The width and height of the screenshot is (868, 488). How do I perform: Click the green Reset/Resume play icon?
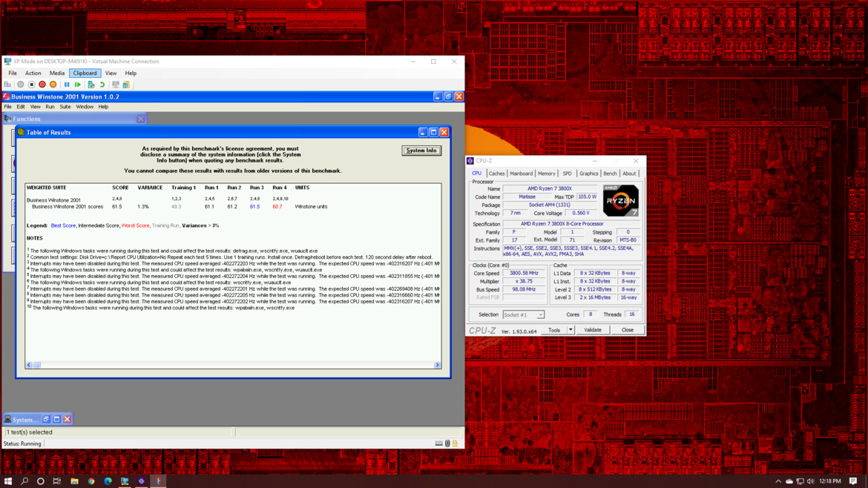coord(78,85)
